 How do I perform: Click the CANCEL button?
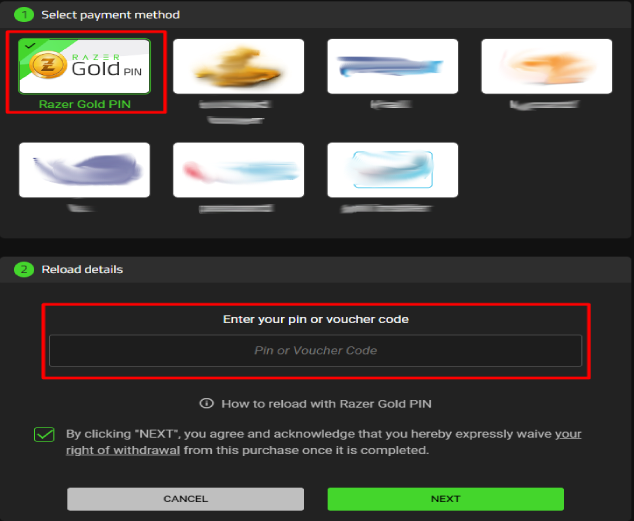[x=185, y=499]
